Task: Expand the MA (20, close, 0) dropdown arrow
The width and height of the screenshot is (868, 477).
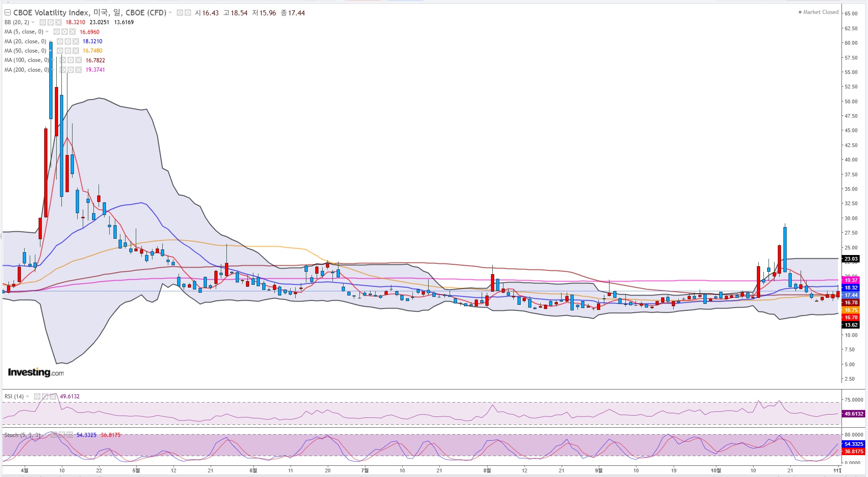Action: [x=50, y=41]
